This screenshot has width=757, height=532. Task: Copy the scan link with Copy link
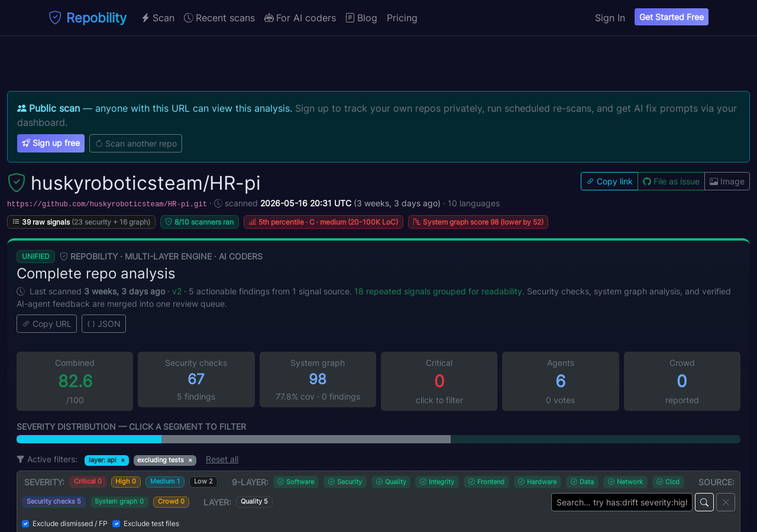609,181
